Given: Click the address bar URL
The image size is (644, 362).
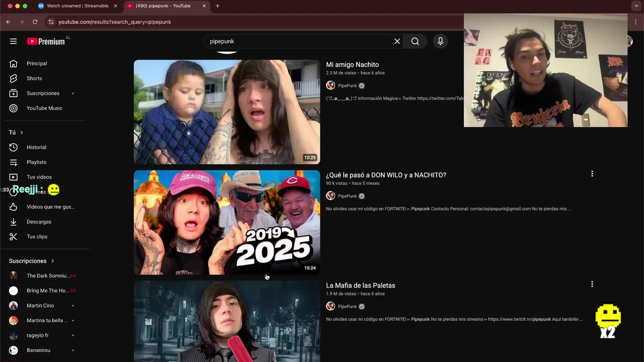Looking at the screenshot, I should (x=115, y=22).
